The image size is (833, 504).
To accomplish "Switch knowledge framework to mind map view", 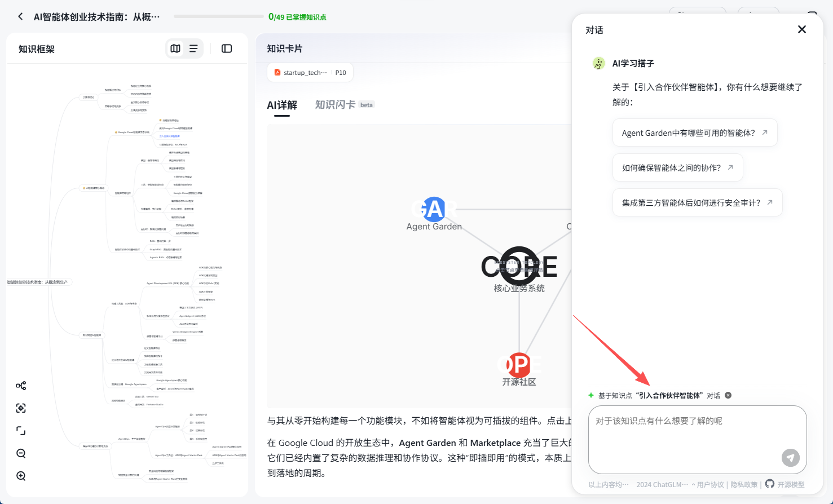I will point(175,48).
